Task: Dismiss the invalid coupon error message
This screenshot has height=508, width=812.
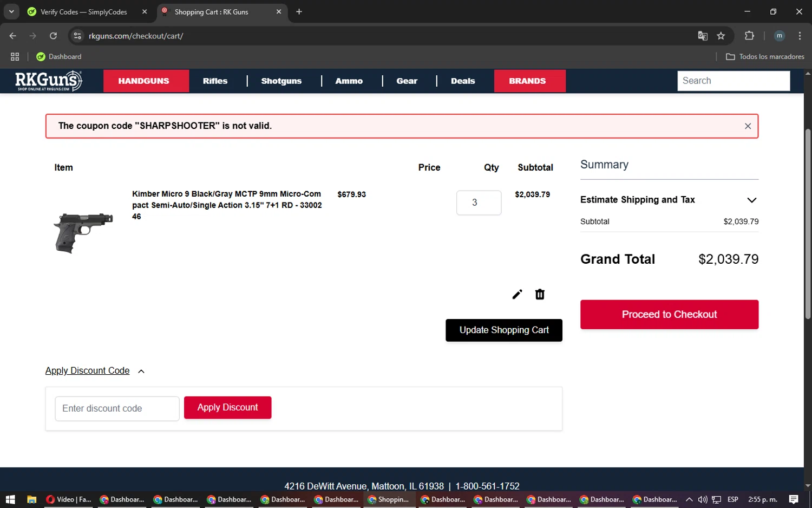Action: point(748,126)
